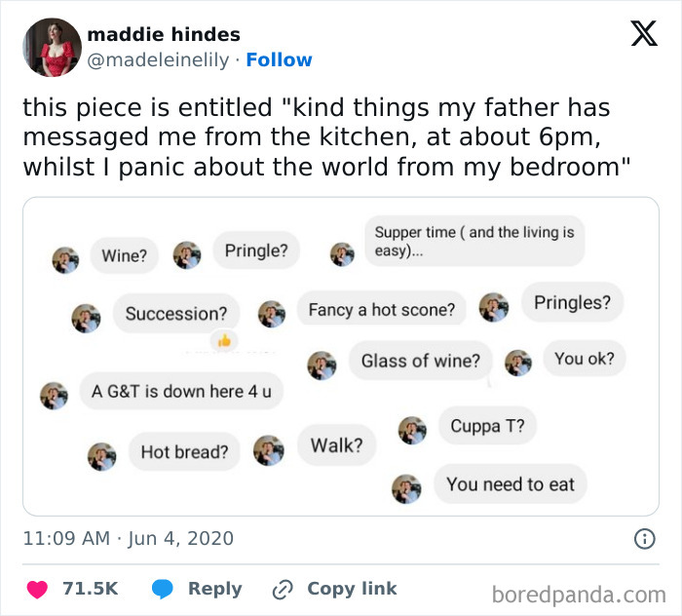
Task: Click the Copy link label
Action: pyautogui.click(x=352, y=589)
